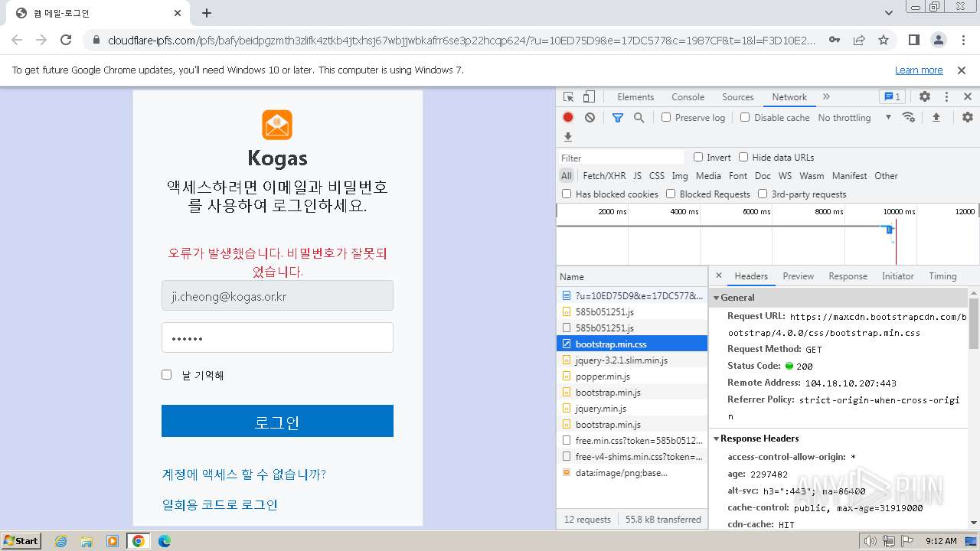Click the Start button on taskbar
Screen dimensions: 980x551
(x=21, y=540)
